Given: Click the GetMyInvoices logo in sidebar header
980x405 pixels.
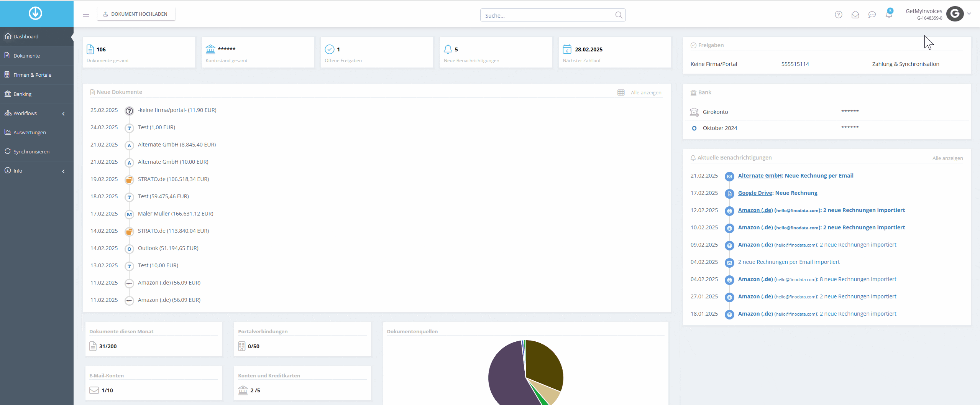Looking at the screenshot, I should point(35,13).
